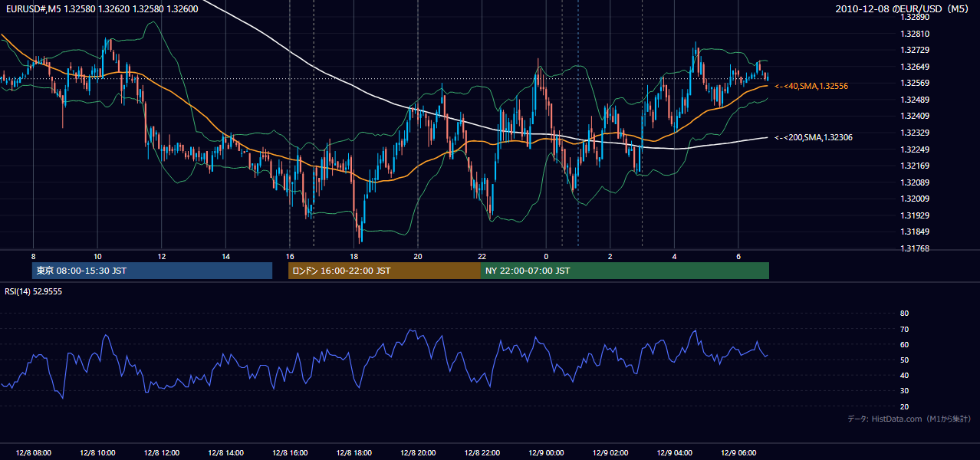Click RSI scale value 50
Screen dimensions: 980x460
click(905, 360)
